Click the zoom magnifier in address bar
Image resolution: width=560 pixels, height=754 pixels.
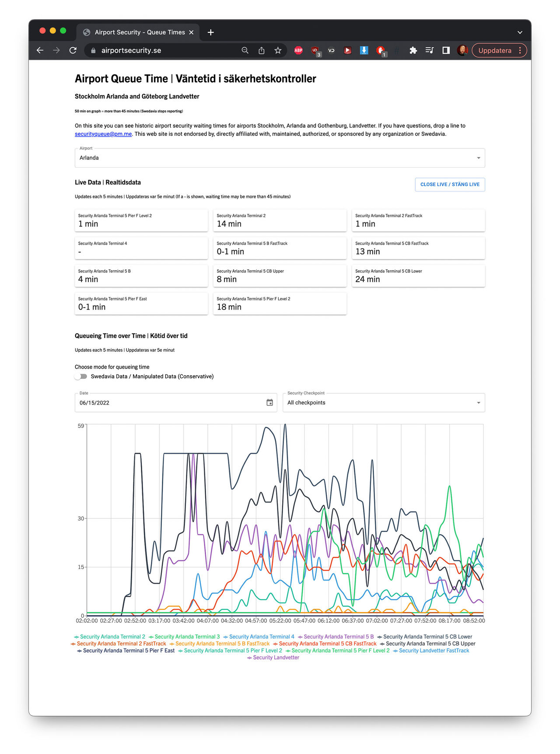click(x=245, y=50)
